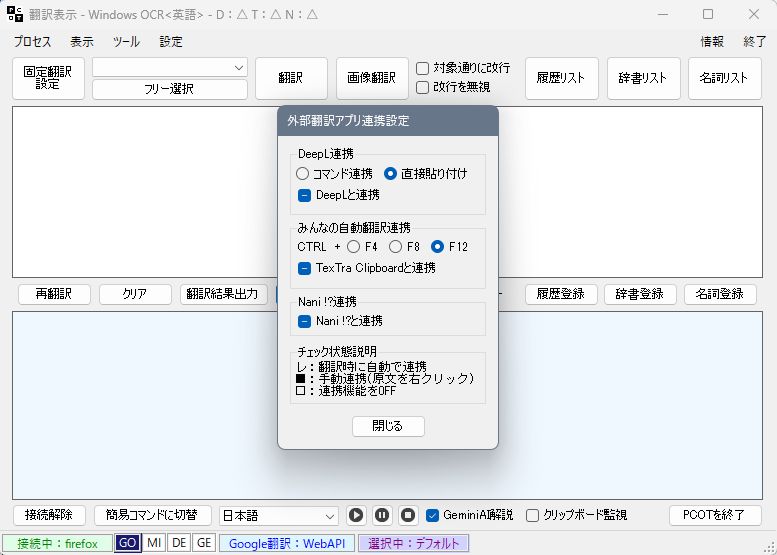This screenshot has height=555, width=777.
Task: Disable the GeminiAI解説 checkbox
Action: tap(433, 515)
